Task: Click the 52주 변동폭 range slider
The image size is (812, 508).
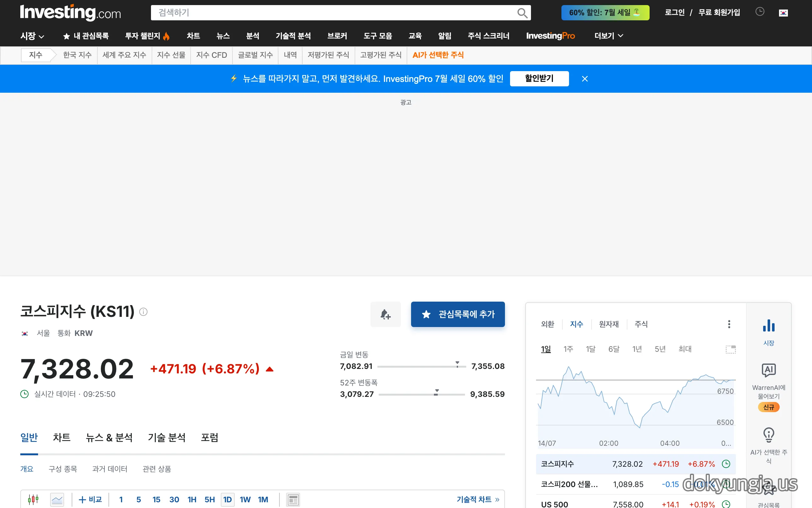Action: click(x=422, y=394)
